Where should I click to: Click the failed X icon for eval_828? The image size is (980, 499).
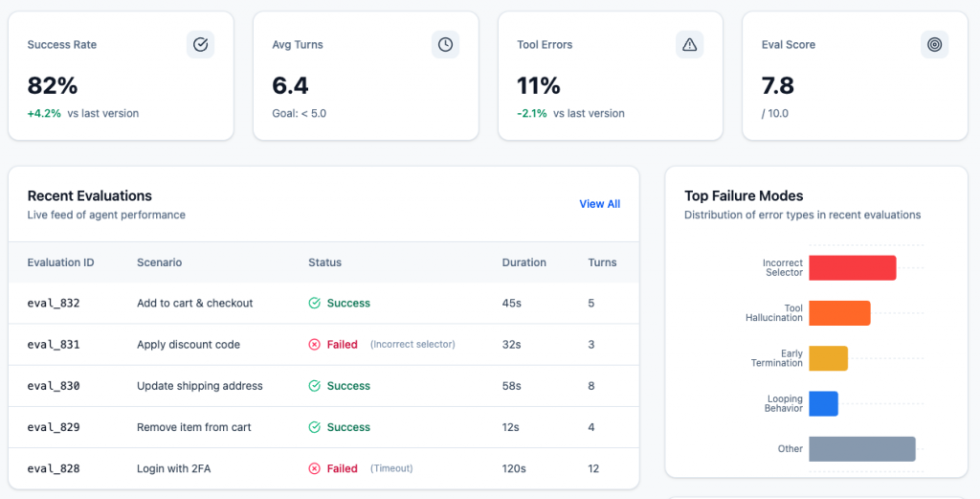[x=314, y=468]
